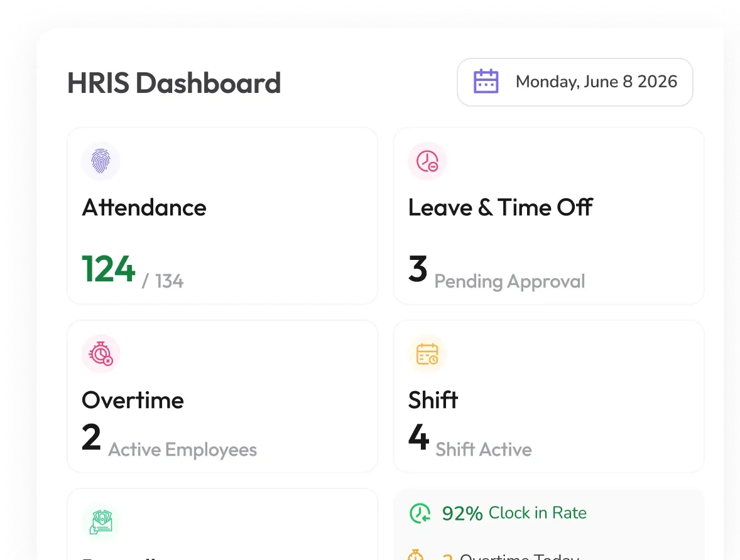Open the Leave & Time Off card

click(549, 216)
